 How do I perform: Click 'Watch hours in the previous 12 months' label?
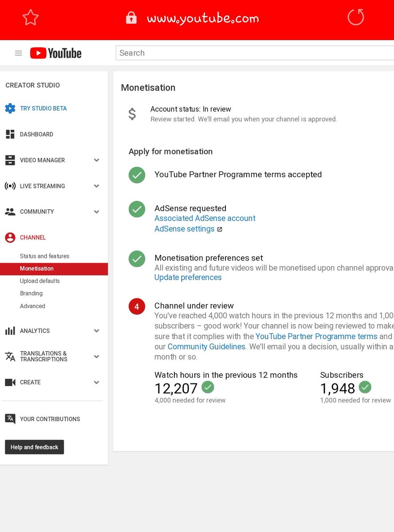tap(226, 375)
